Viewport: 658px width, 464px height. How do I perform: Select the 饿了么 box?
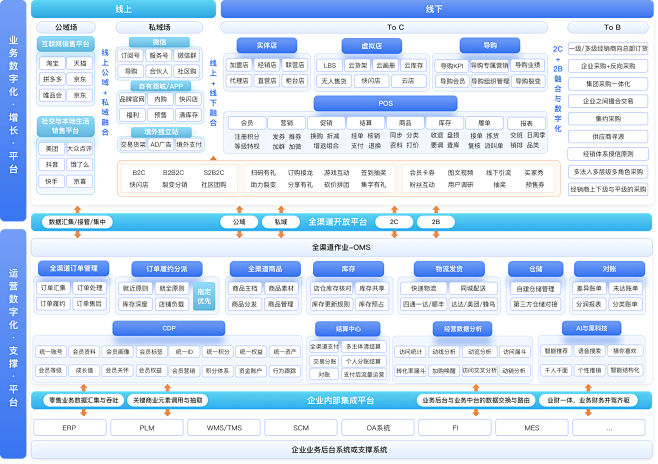pos(79,164)
